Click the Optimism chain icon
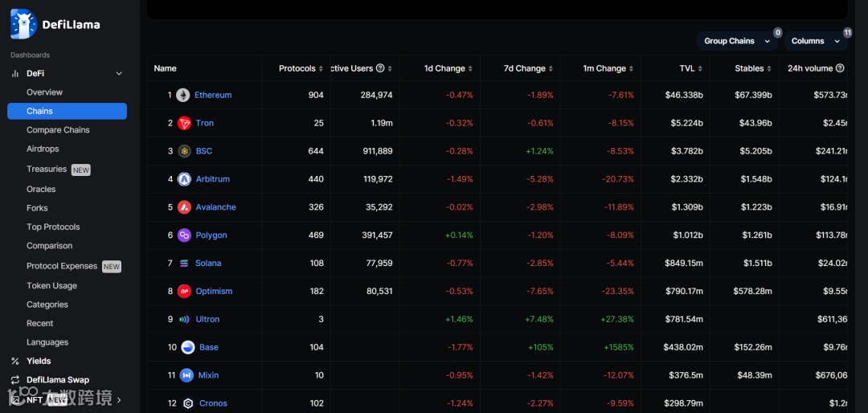The width and height of the screenshot is (868, 413). (x=184, y=291)
